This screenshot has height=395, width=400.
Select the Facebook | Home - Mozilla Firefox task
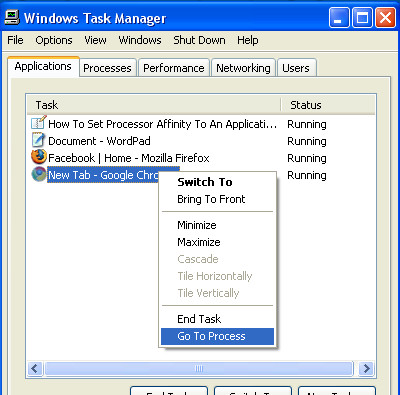(x=129, y=158)
